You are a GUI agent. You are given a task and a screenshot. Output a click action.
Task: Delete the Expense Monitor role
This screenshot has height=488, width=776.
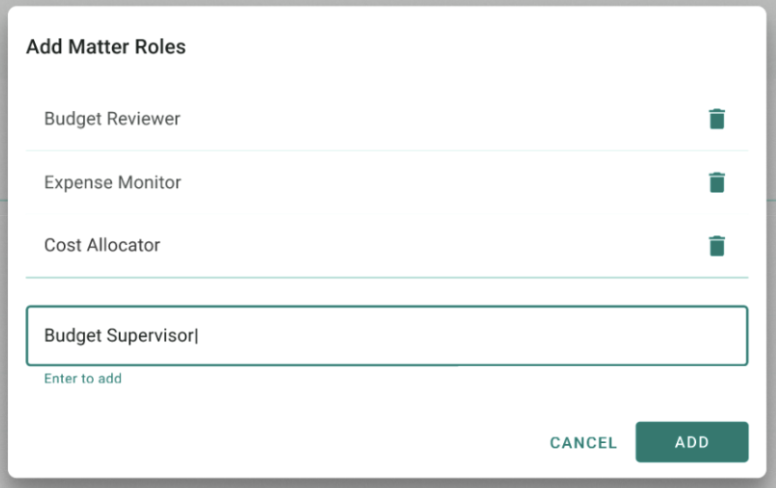[717, 182]
